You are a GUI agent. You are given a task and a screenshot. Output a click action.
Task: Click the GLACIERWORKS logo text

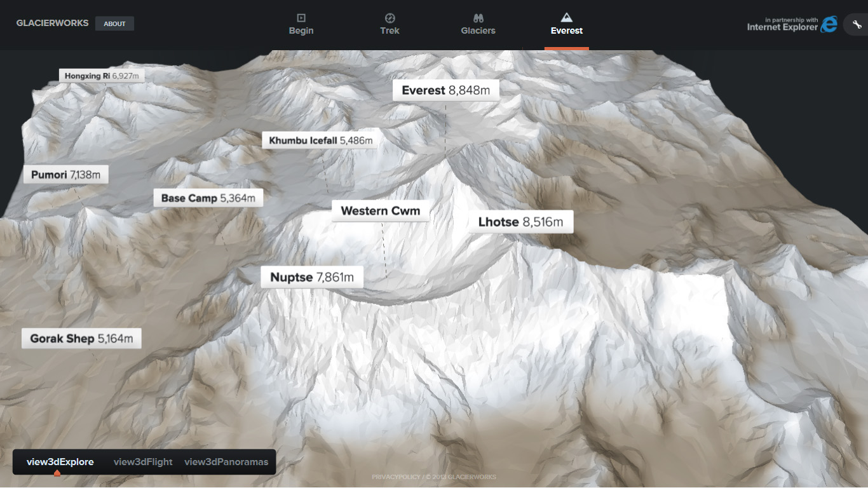point(53,24)
